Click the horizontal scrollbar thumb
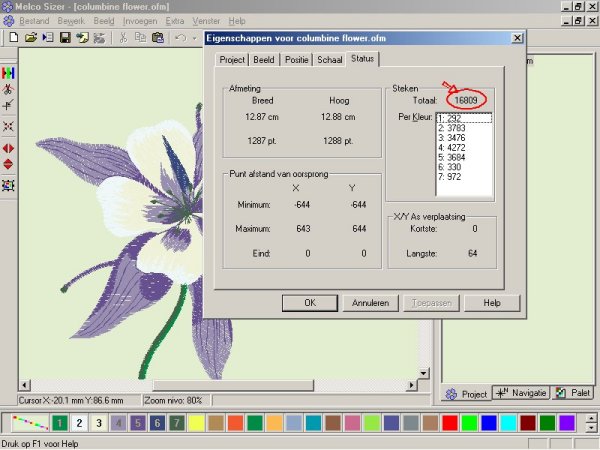Viewport: 600px width, 450px height. click(233, 385)
